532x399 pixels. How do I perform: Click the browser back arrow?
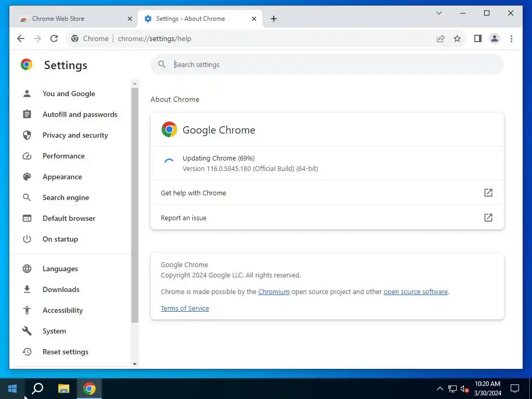tap(21, 38)
